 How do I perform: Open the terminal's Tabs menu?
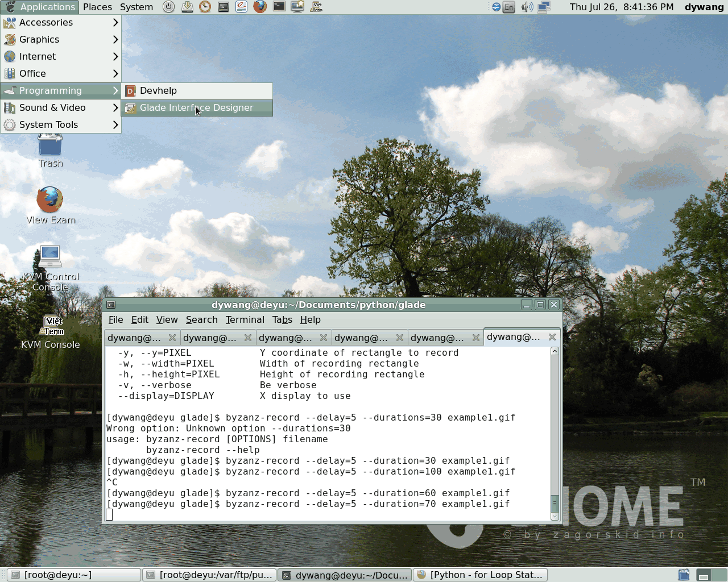[282, 319]
